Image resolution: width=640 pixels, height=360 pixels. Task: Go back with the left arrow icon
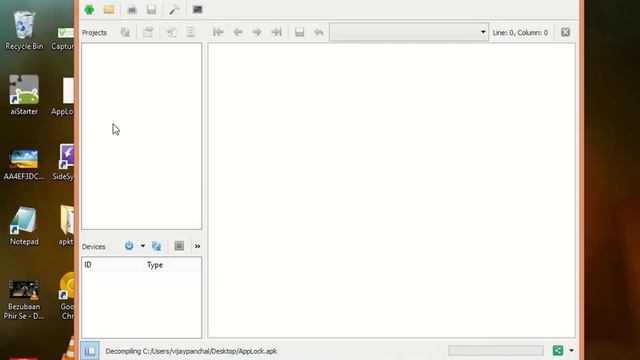coord(238,32)
